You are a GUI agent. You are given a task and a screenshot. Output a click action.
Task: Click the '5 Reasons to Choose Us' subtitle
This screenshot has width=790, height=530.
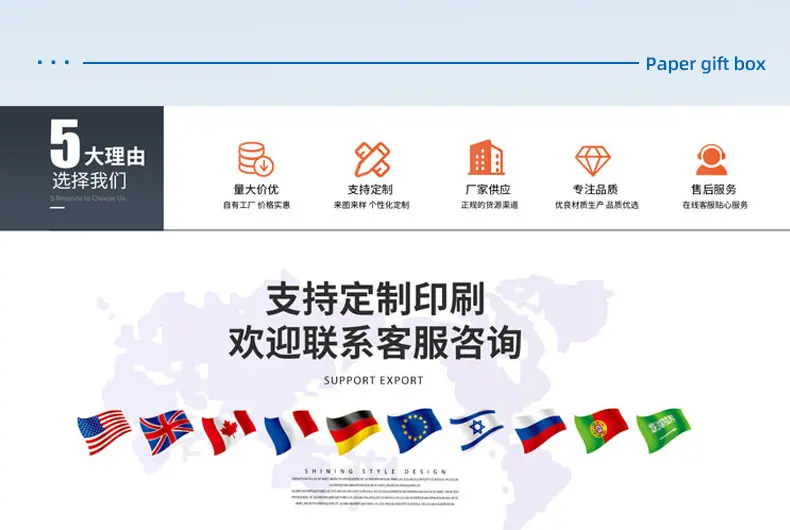pyautogui.click(x=88, y=198)
